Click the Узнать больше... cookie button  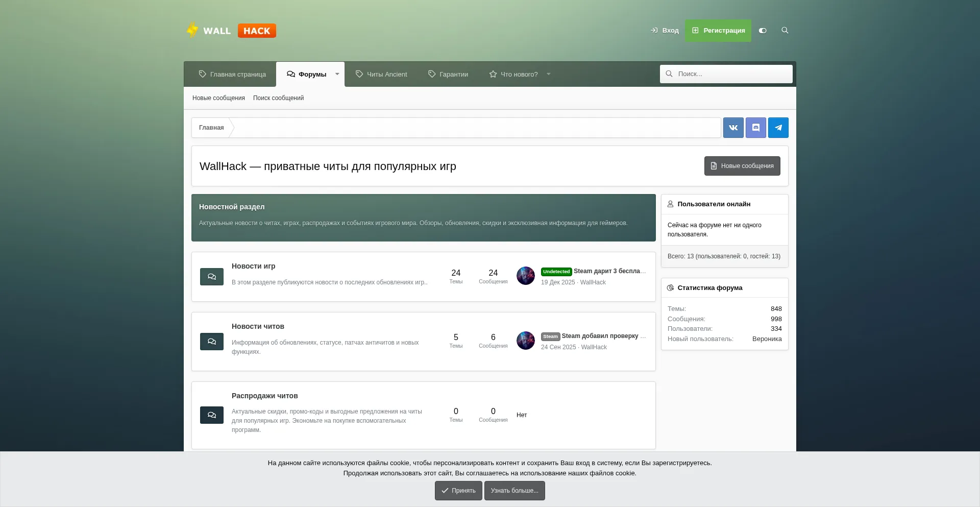514,491
